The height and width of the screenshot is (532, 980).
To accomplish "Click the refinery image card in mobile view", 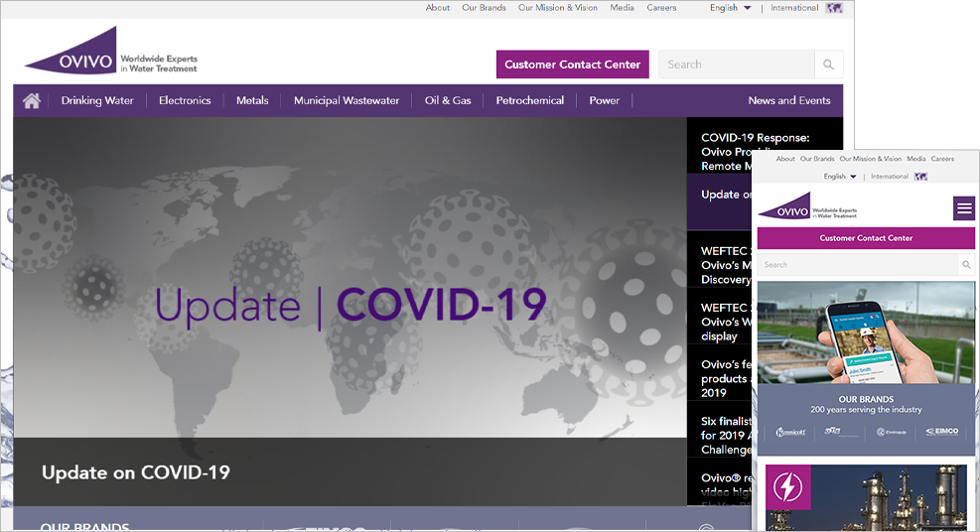I will click(x=866, y=497).
